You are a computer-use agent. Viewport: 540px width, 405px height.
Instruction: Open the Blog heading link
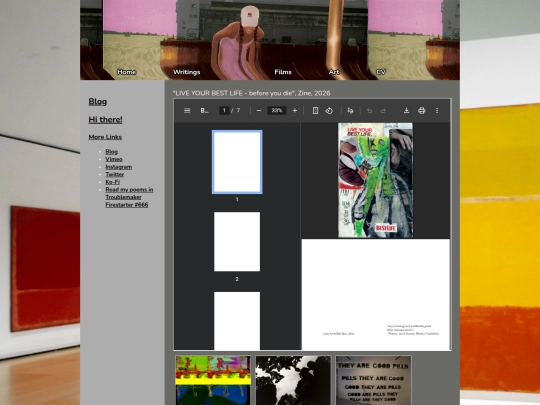[98, 102]
